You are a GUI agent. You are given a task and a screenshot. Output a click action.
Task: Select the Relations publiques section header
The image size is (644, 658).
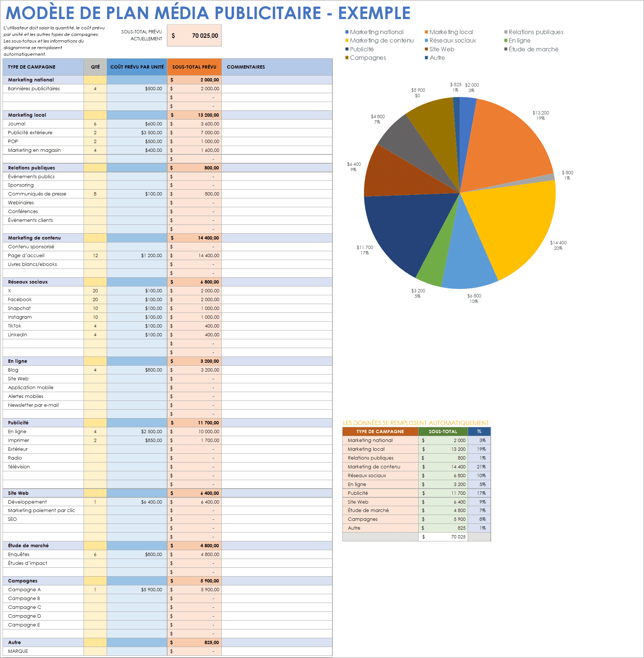[x=43, y=168]
